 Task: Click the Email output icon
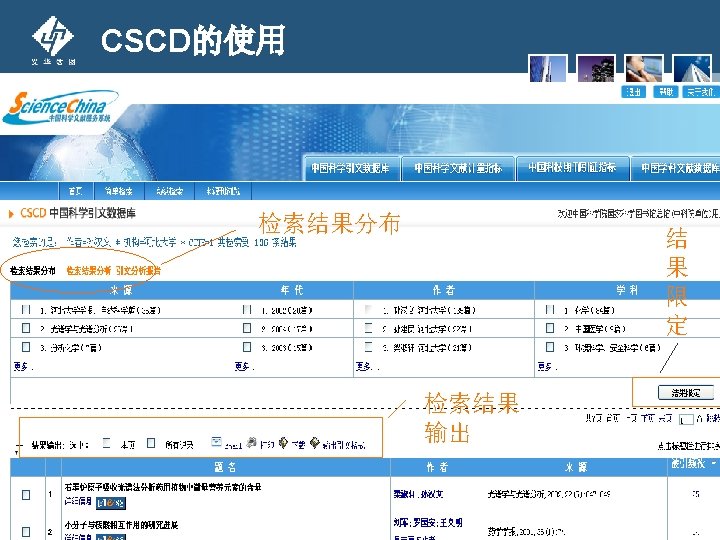(216, 442)
